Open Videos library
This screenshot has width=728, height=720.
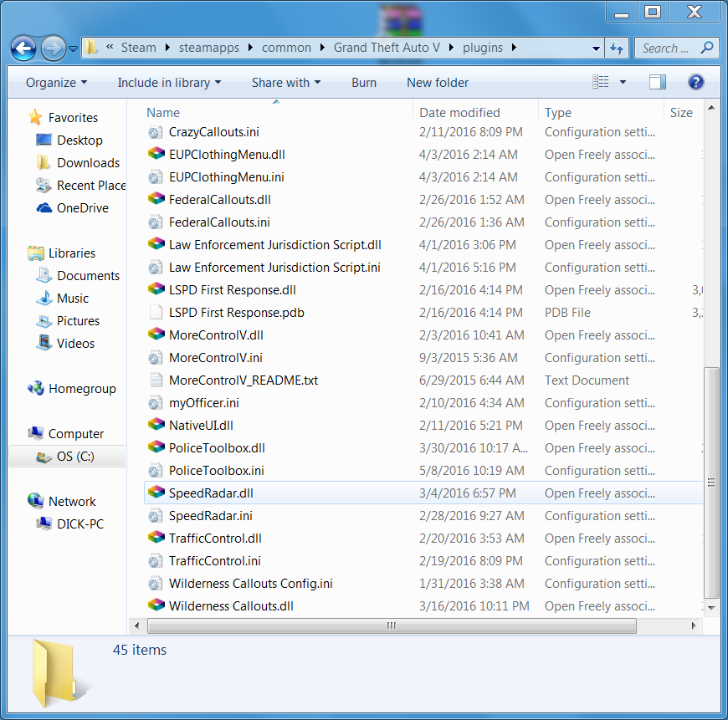pyautogui.click(x=65, y=344)
